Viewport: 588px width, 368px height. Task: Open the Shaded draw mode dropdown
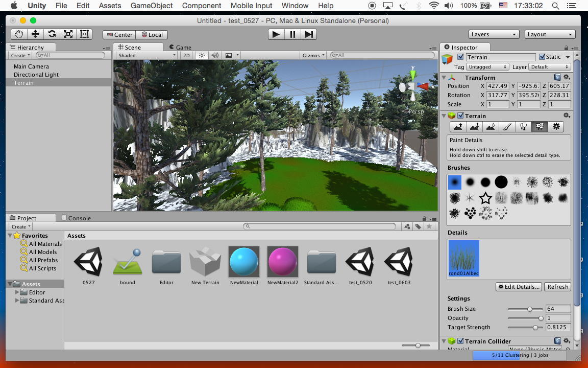click(x=146, y=55)
